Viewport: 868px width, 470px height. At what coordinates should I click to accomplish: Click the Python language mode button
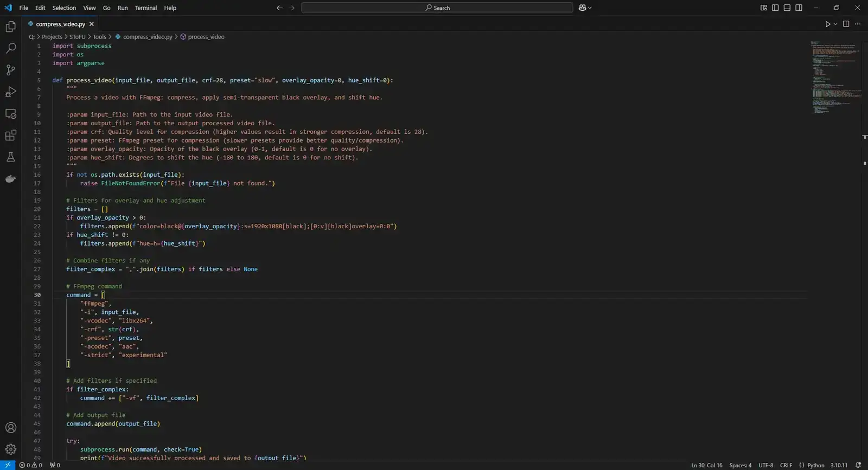(815, 465)
